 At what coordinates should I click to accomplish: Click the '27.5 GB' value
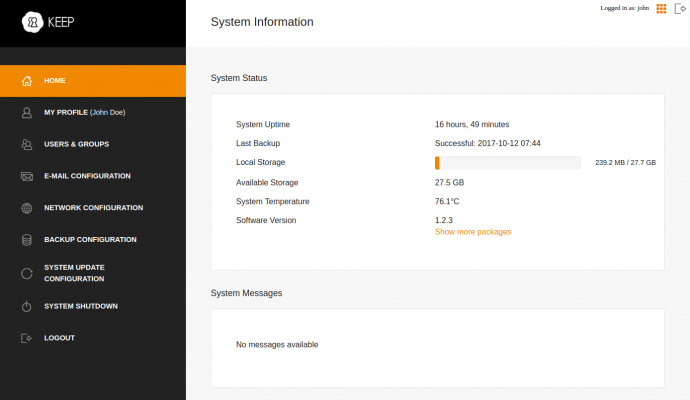[449, 183]
